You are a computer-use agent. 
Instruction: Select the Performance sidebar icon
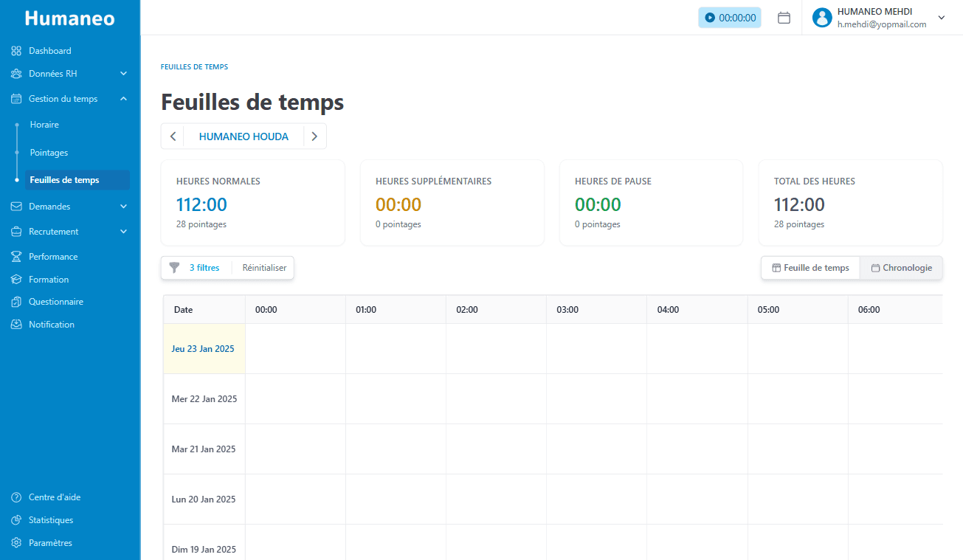[x=15, y=256]
